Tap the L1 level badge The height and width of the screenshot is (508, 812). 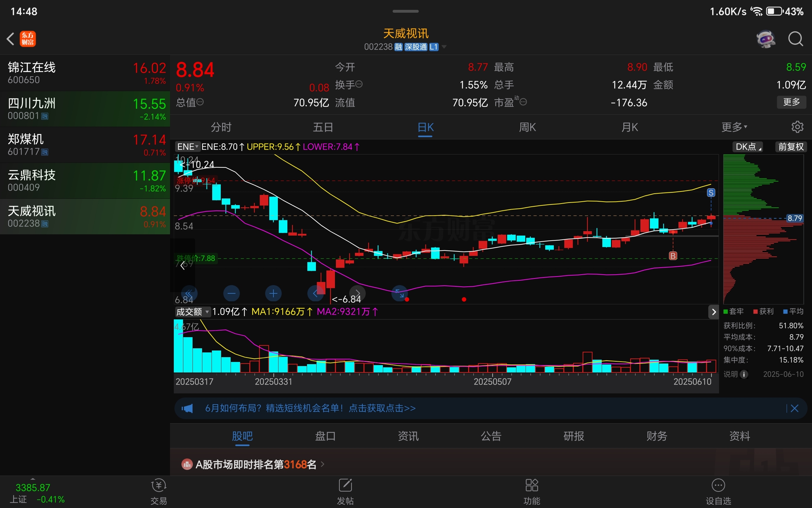434,47
